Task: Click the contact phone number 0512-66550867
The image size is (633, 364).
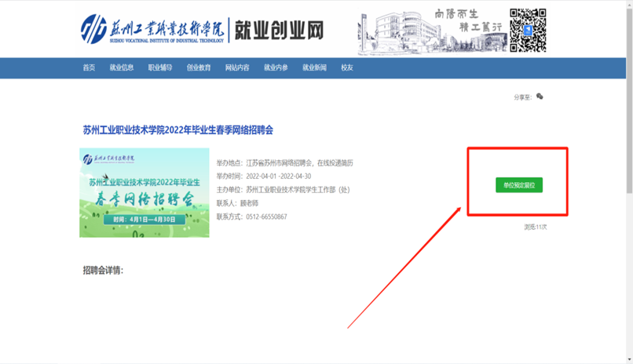Action: pyautogui.click(x=266, y=217)
